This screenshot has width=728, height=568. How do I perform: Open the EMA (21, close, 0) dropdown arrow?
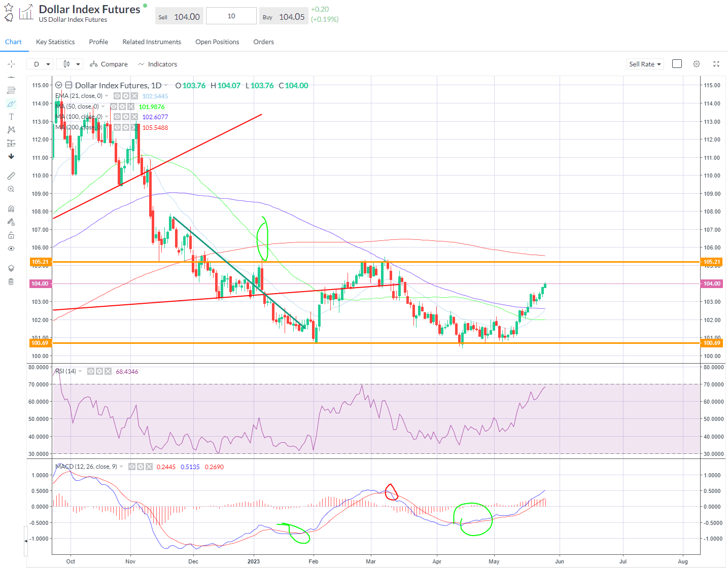(x=107, y=96)
